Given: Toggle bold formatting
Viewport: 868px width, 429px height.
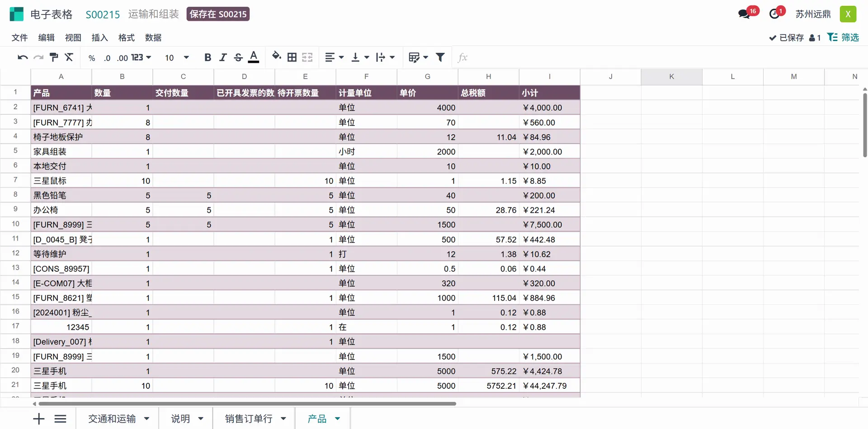Looking at the screenshot, I should (x=208, y=57).
